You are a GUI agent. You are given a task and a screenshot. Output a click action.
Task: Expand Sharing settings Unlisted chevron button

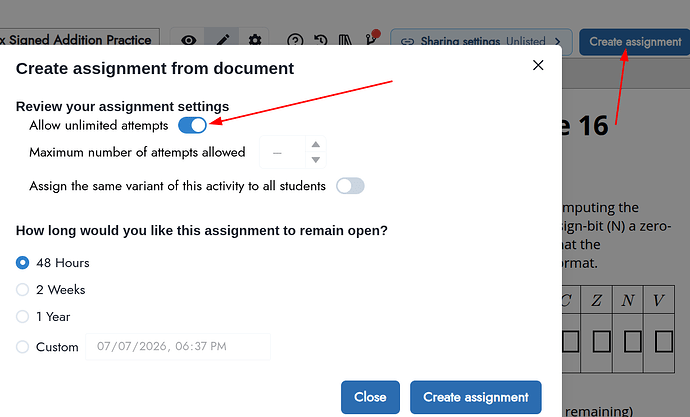pos(481,41)
